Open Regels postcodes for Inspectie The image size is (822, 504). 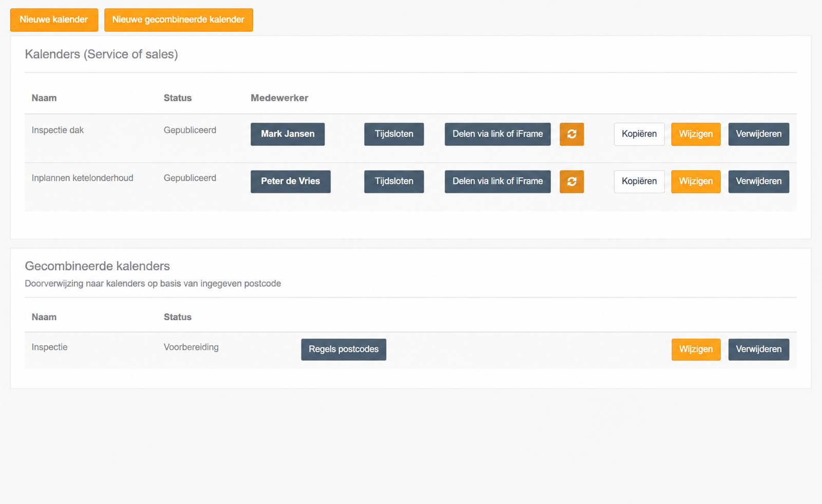(x=343, y=350)
